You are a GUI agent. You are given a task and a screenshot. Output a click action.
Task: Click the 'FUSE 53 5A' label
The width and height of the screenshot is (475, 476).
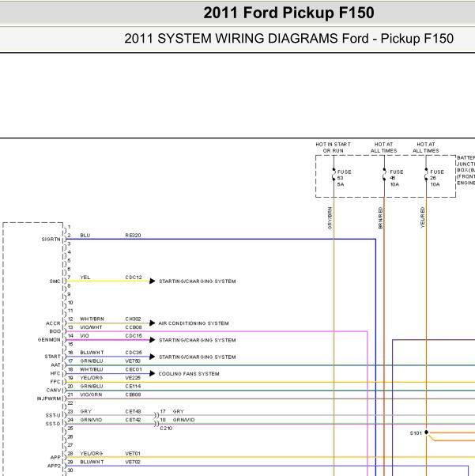tap(344, 178)
